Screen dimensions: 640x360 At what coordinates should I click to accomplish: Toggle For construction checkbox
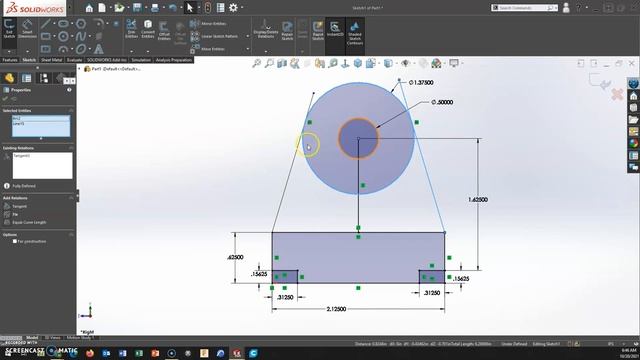15,241
